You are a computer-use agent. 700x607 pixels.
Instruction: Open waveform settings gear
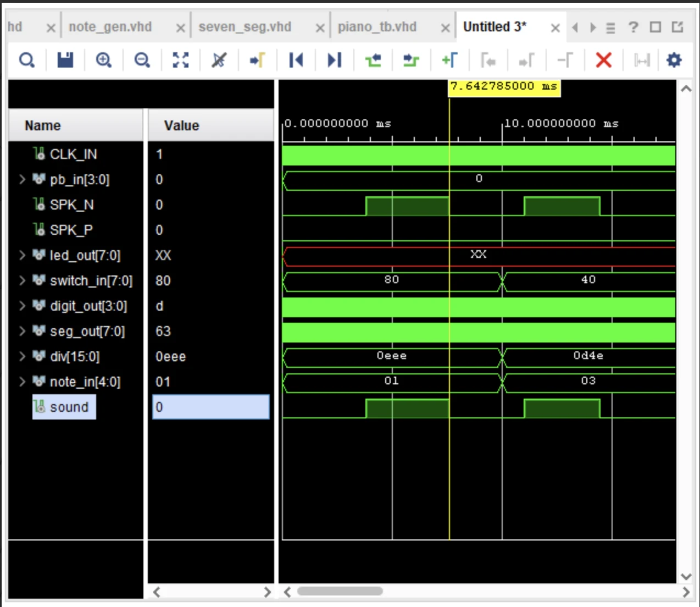click(x=674, y=60)
